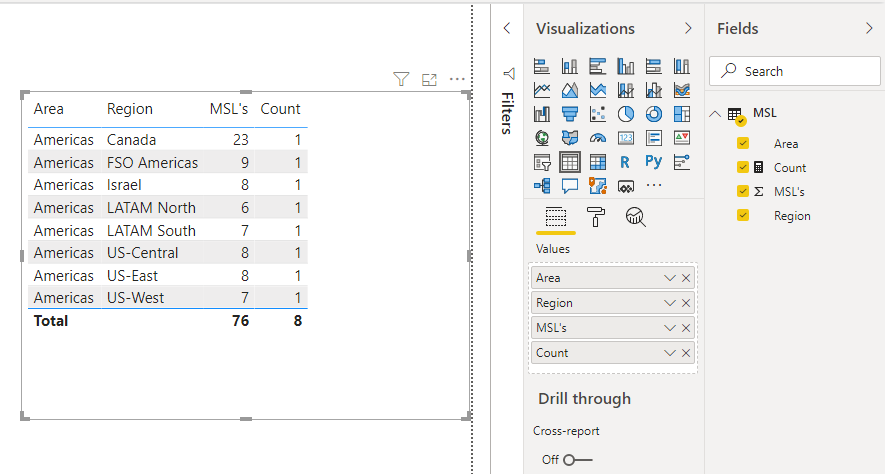Add a KPI visual
885x474 pixels.
coord(682,138)
